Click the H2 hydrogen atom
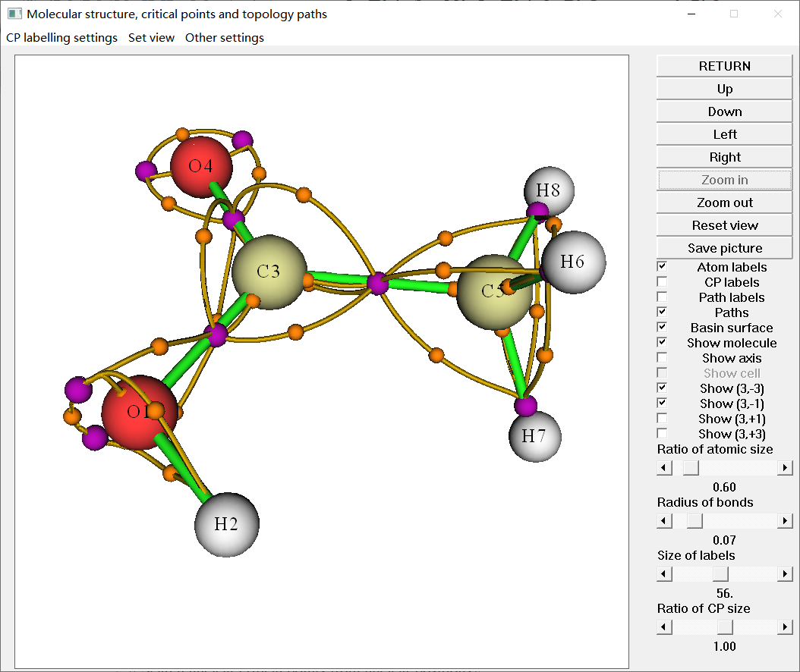 click(226, 525)
